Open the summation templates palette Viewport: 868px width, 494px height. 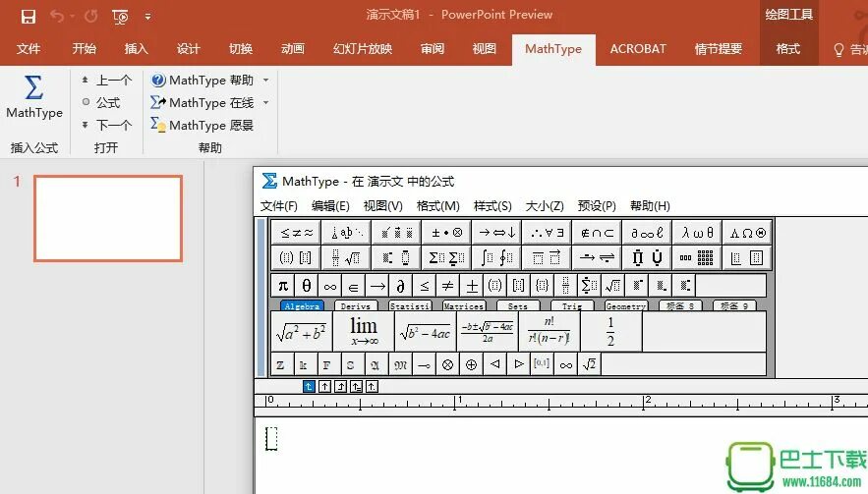[446, 257]
